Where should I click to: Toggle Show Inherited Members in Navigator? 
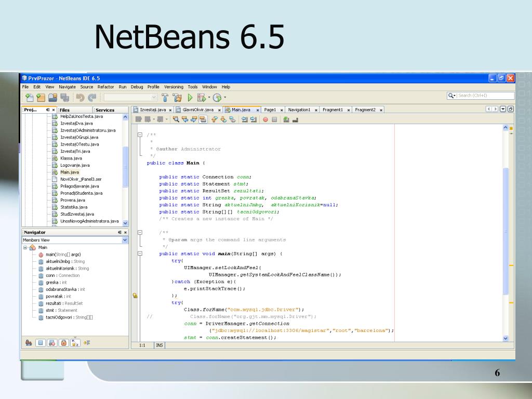pyautogui.click(x=29, y=343)
